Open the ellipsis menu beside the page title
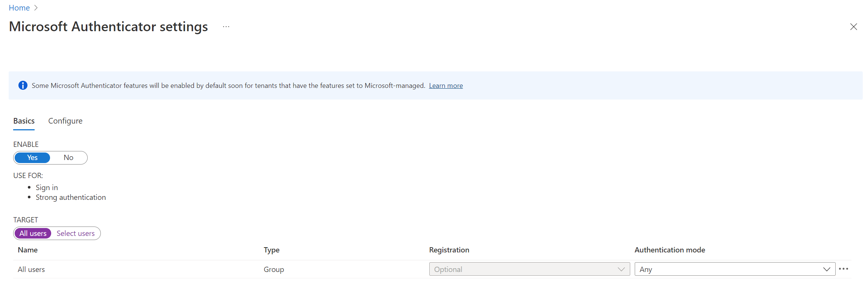 (226, 27)
